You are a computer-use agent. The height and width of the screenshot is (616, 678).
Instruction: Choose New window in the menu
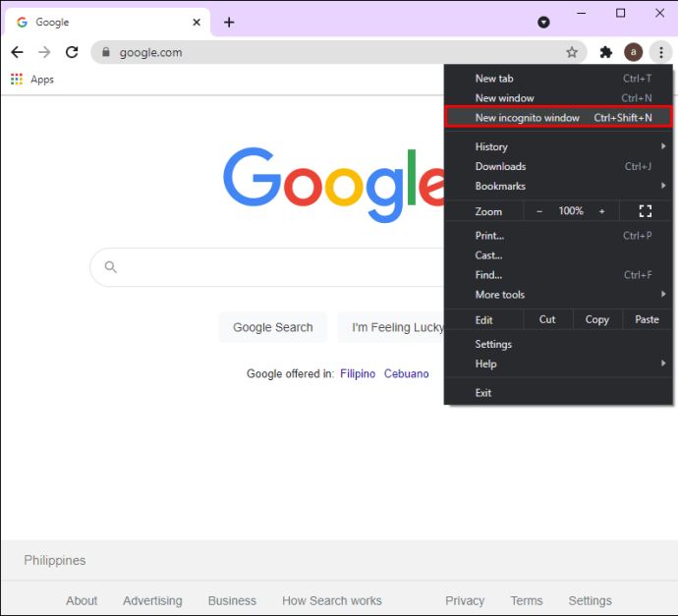pos(558,98)
